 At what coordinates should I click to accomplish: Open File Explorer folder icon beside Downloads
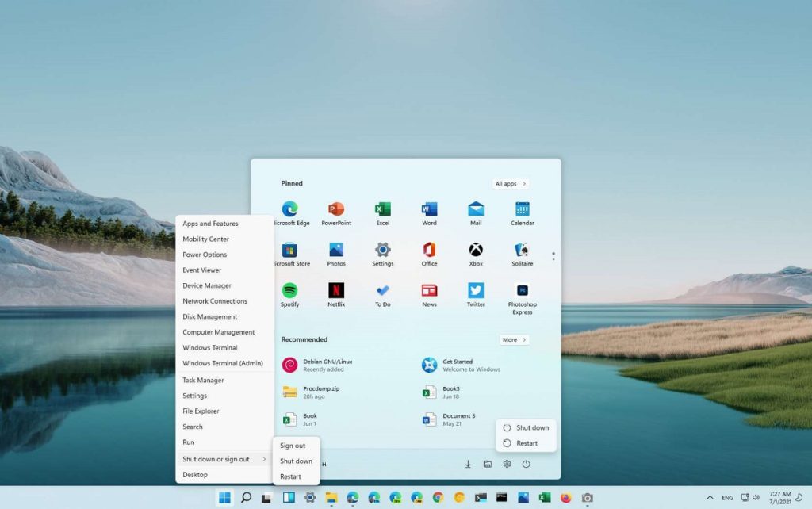click(x=488, y=464)
